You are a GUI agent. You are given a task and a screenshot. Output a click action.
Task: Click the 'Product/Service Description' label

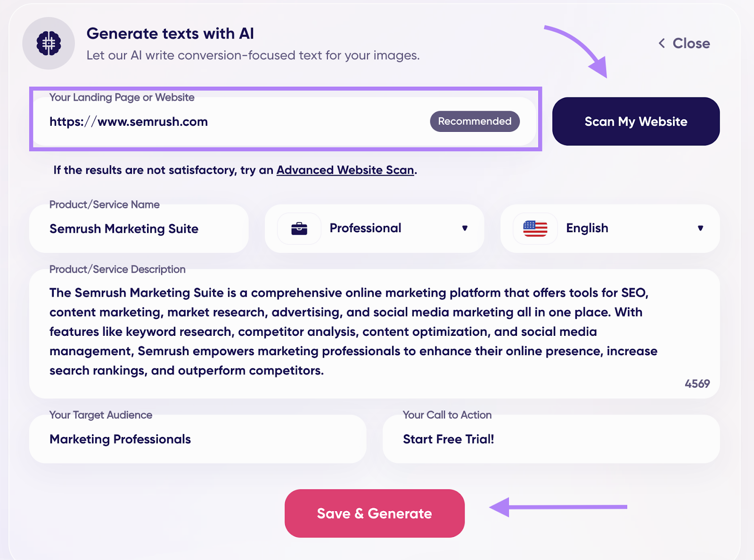(x=117, y=269)
